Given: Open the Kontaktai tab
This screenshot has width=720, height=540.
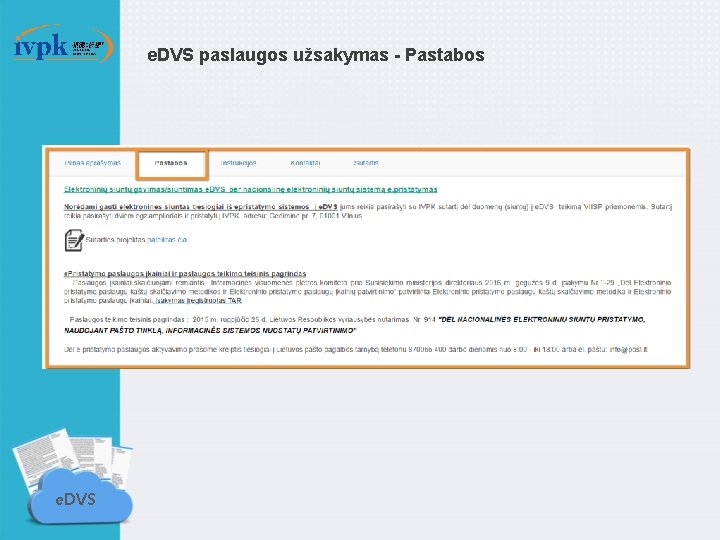Looking at the screenshot, I should 305,163.
